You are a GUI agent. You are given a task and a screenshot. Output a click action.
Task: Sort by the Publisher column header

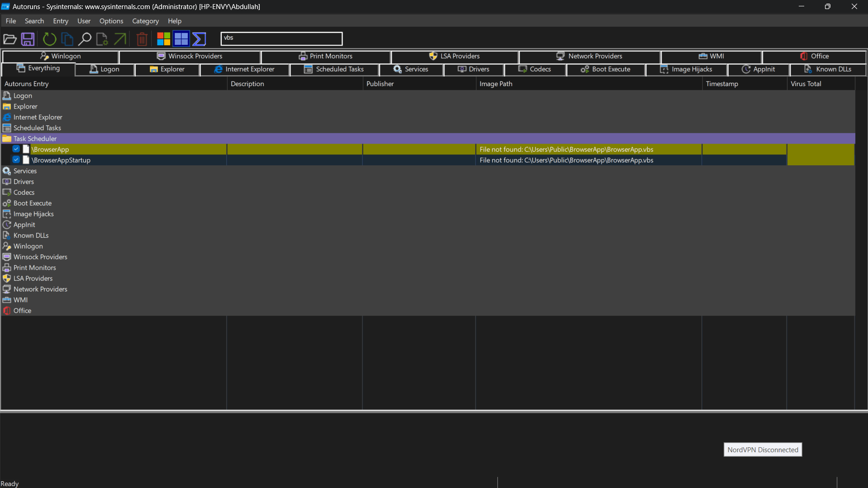point(419,84)
